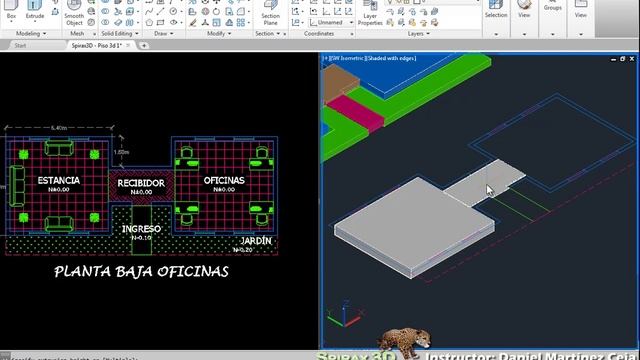The image size is (640, 360).
Task: Open Layer Properties manager
Action: click(370, 13)
